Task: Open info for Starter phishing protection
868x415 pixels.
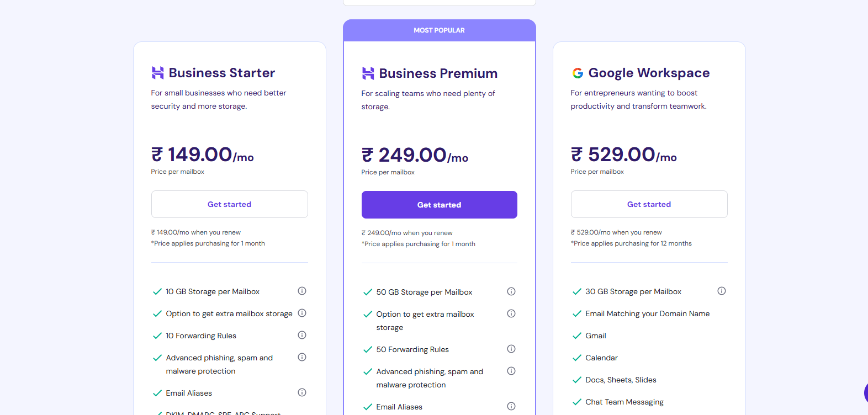Action: tap(302, 357)
